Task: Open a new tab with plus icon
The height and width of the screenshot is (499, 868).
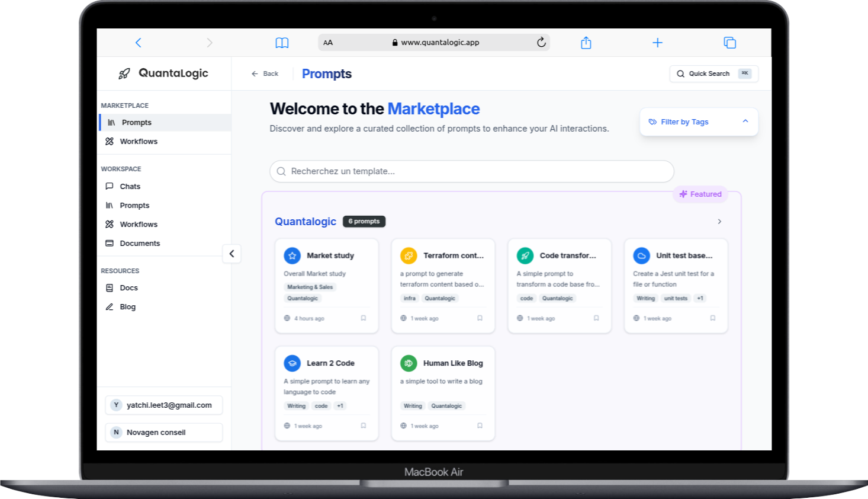Action: tap(657, 43)
